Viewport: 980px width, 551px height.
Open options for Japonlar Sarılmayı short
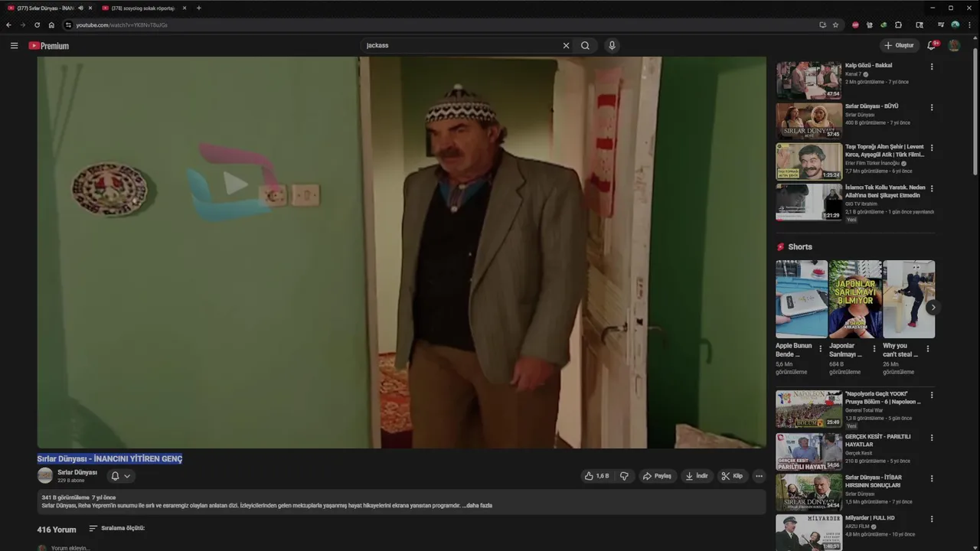coord(874,349)
